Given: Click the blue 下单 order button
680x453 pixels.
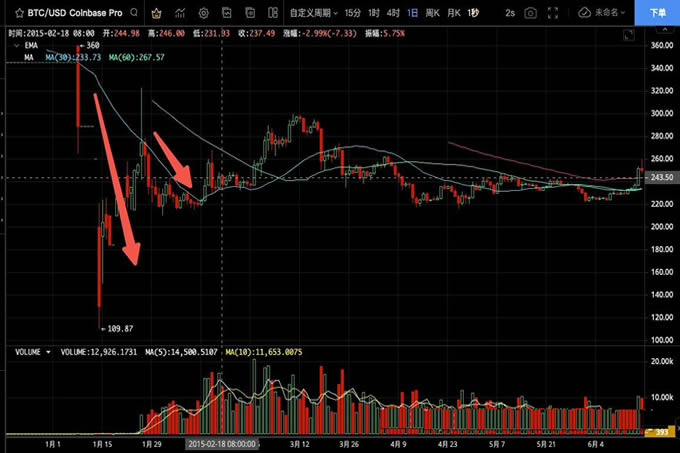Looking at the screenshot, I should click(658, 13).
